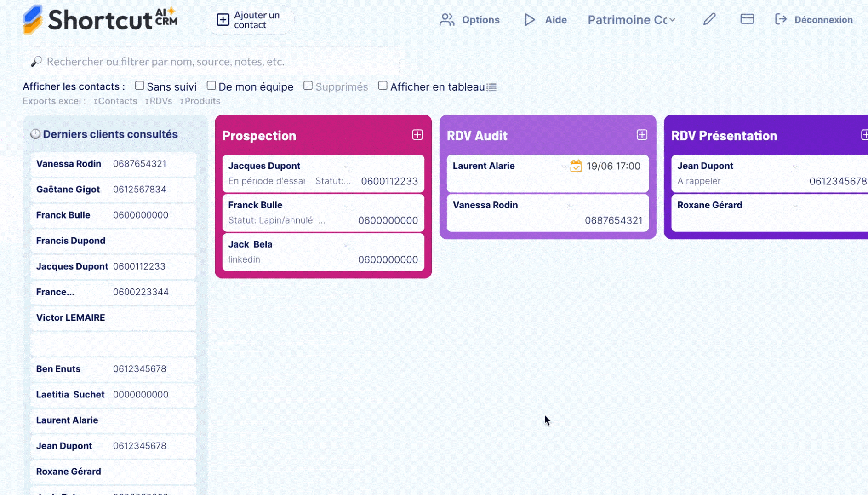Export Contacts to excel
Screen dimensions: 868x495
115,101
